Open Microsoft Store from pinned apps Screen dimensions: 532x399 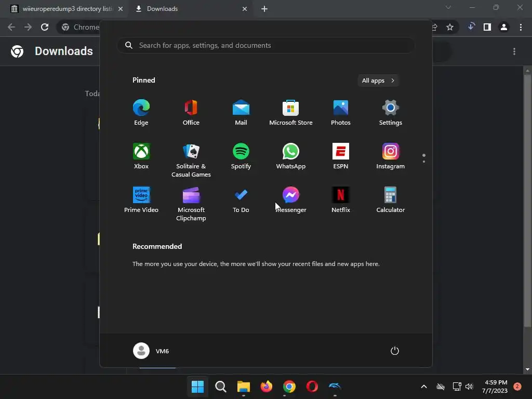click(291, 112)
